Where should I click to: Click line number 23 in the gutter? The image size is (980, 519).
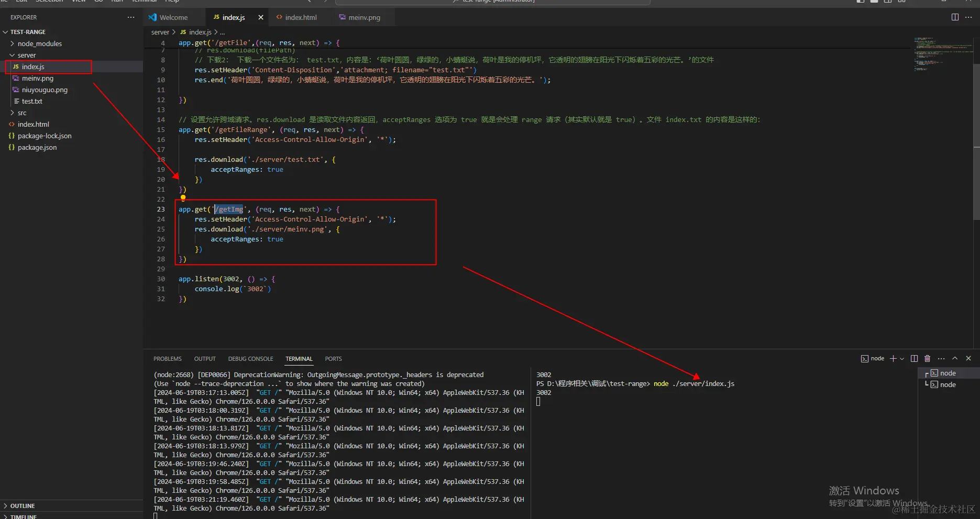[161, 209]
